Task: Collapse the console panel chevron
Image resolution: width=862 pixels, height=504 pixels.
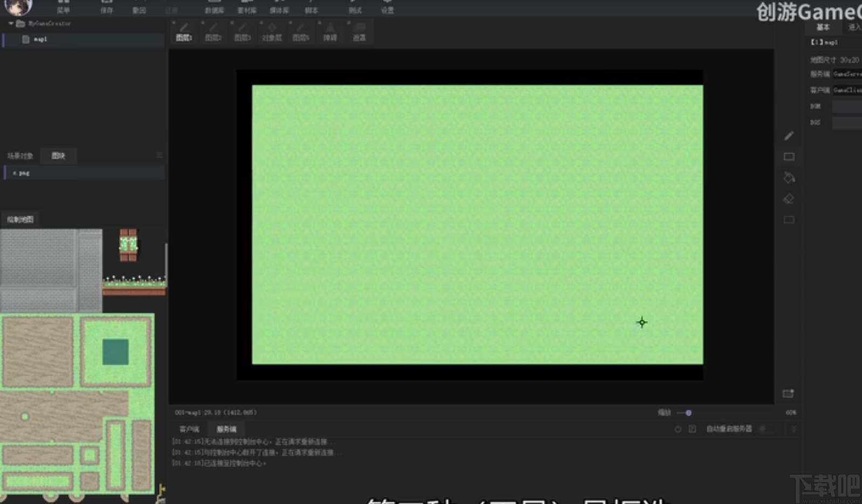Action: click(793, 429)
